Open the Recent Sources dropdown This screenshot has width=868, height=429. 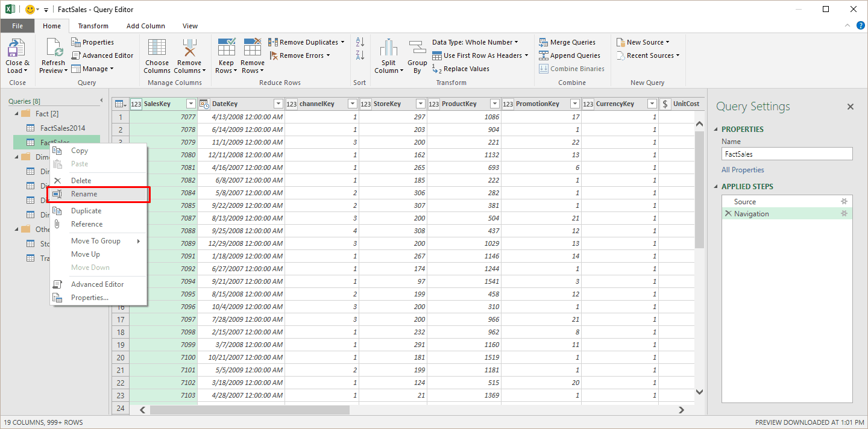click(x=648, y=55)
